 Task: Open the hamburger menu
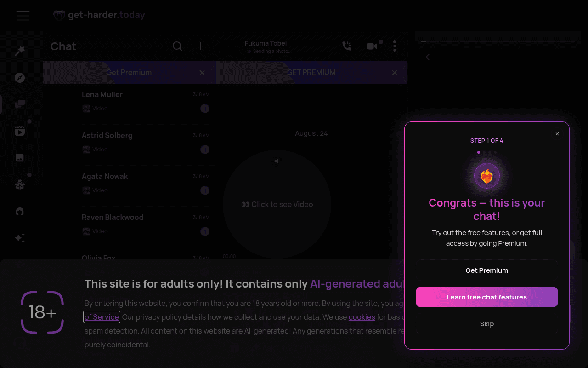tap(23, 16)
